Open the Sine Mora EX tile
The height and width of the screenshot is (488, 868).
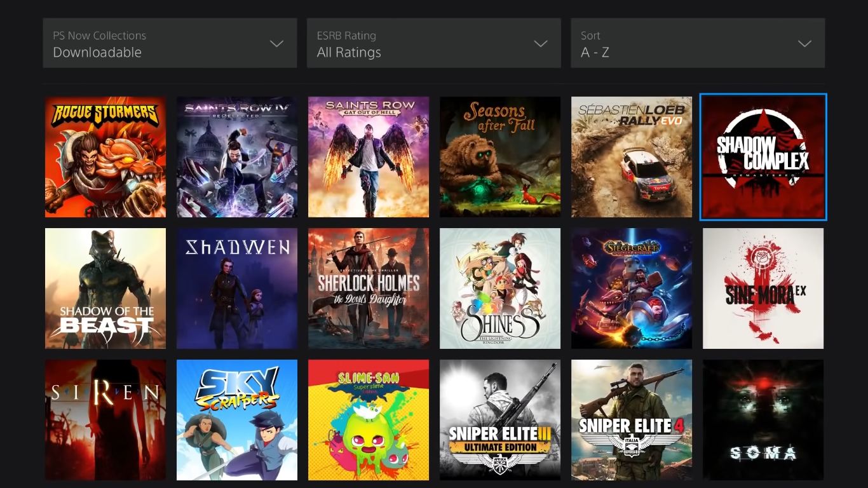pyautogui.click(x=763, y=288)
